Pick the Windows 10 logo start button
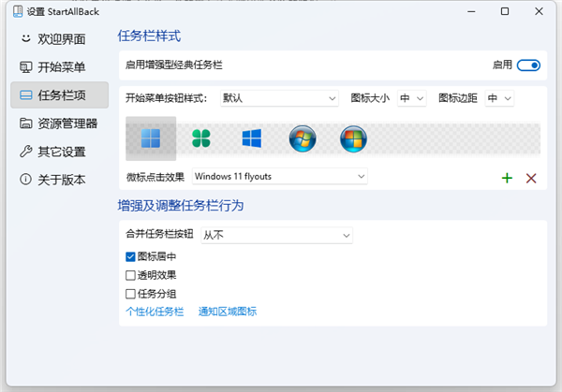562x392 pixels. 251,139
